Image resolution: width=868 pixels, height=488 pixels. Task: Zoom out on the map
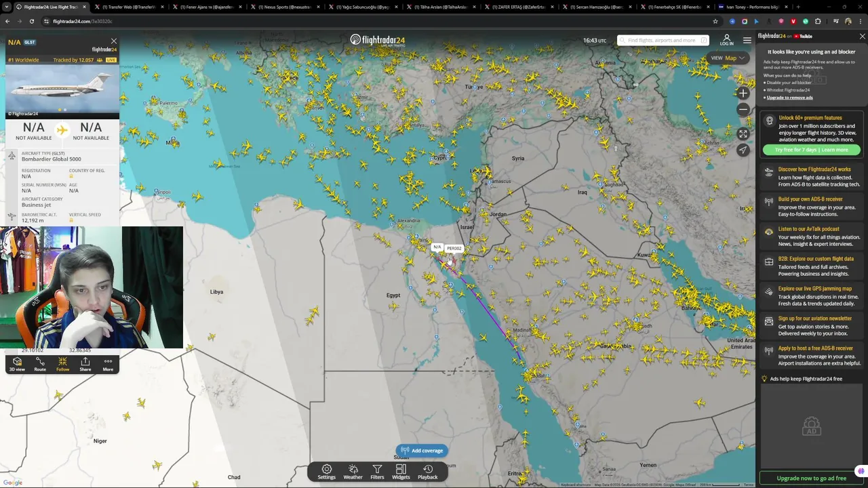pyautogui.click(x=743, y=108)
